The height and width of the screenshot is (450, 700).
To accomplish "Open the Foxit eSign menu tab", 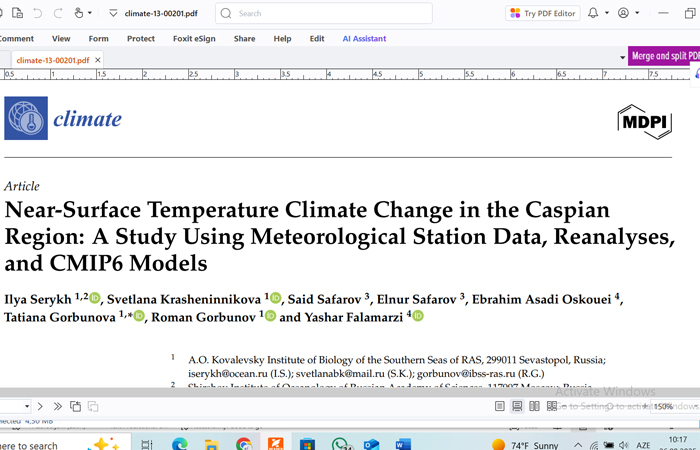I will [194, 39].
